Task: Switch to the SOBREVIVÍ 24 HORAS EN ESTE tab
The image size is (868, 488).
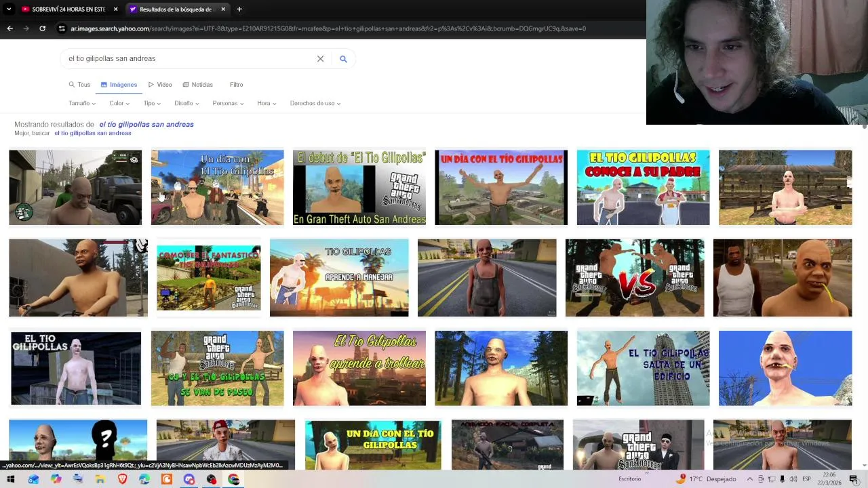Action: 69,9
